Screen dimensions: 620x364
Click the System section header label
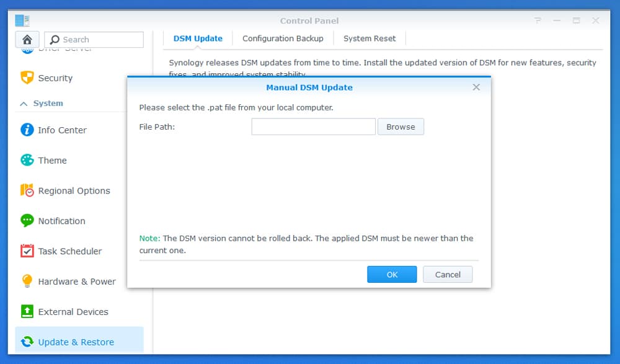tap(48, 104)
